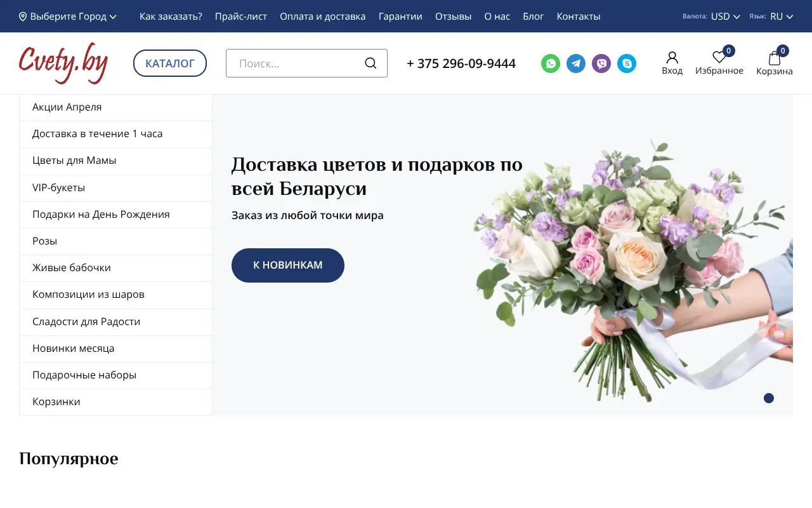812x508 pixels.
Task: Open Viber via purple icon
Action: tap(601, 63)
